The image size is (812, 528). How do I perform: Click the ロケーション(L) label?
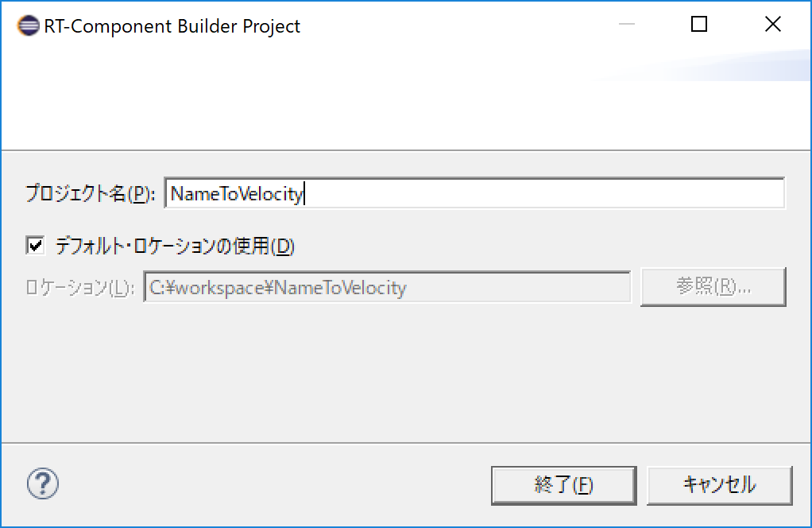pos(80,288)
